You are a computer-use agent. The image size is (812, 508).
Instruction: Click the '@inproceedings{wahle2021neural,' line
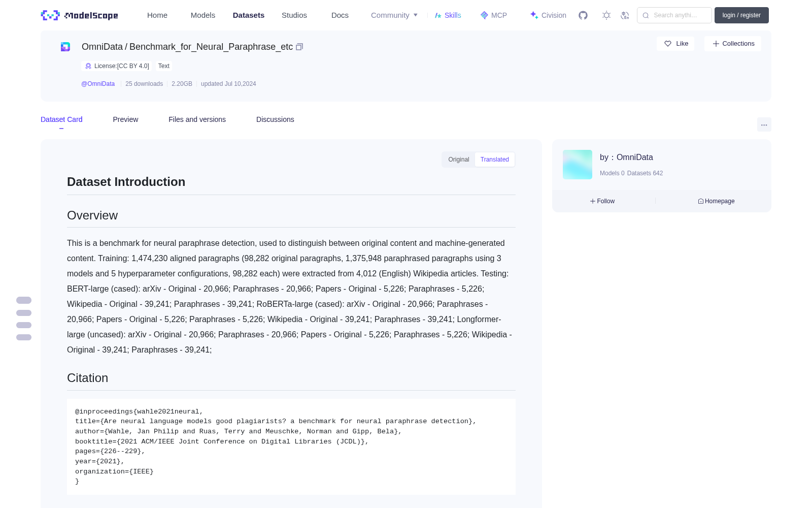click(139, 411)
